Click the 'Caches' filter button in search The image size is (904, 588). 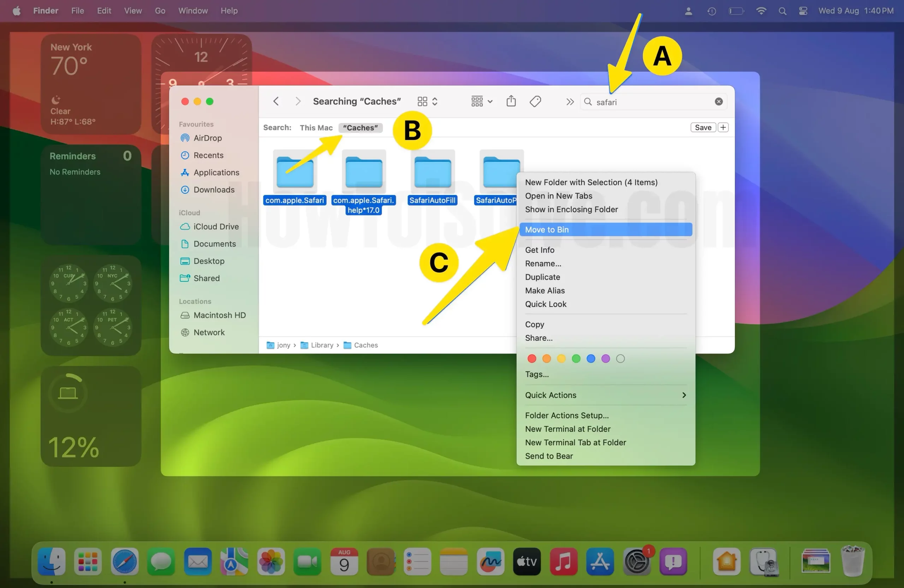[x=361, y=127]
